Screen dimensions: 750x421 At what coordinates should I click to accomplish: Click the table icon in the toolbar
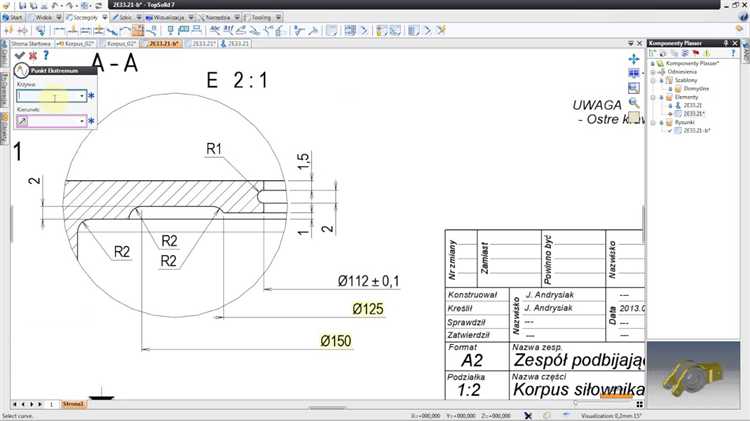(x=350, y=31)
